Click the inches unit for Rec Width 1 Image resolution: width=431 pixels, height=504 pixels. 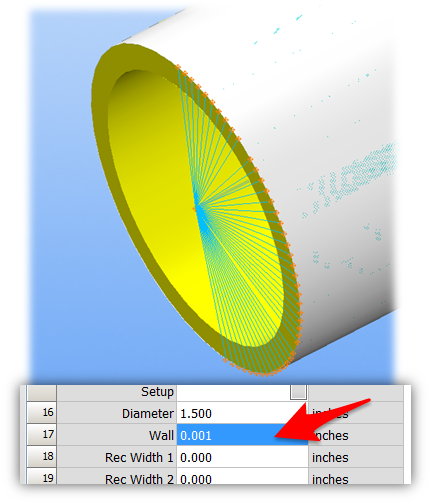(x=330, y=457)
